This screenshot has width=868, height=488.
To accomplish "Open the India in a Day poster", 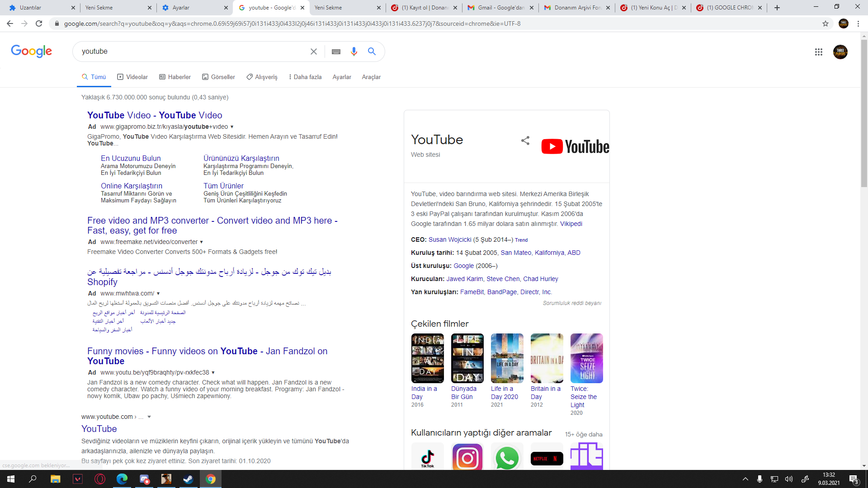I will click(x=427, y=358).
